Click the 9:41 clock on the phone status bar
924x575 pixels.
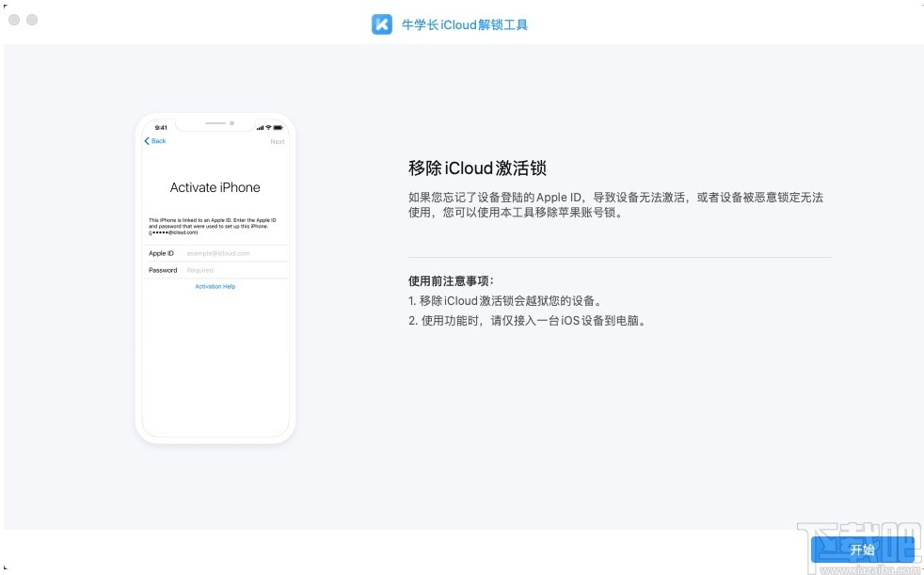pos(160,126)
